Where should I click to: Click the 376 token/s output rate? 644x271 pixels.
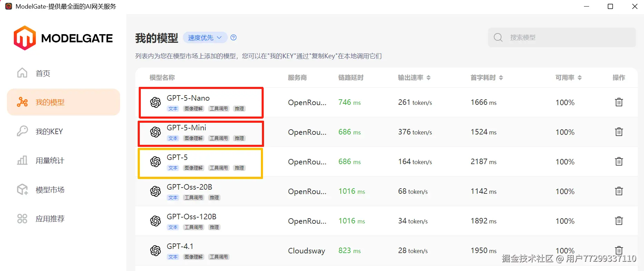coord(415,132)
